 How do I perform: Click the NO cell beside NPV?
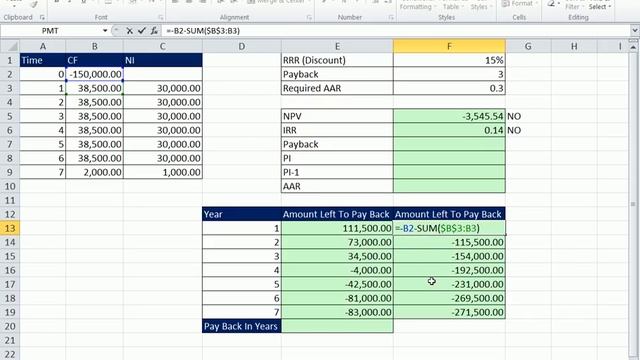click(x=528, y=116)
